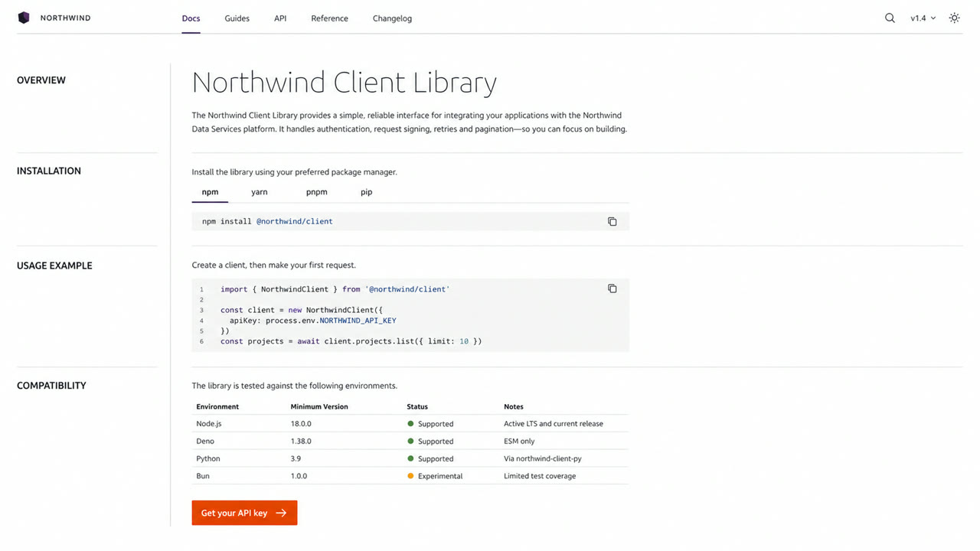The image size is (980, 551).
Task: Click the Limited test coverage note
Action: (540, 476)
